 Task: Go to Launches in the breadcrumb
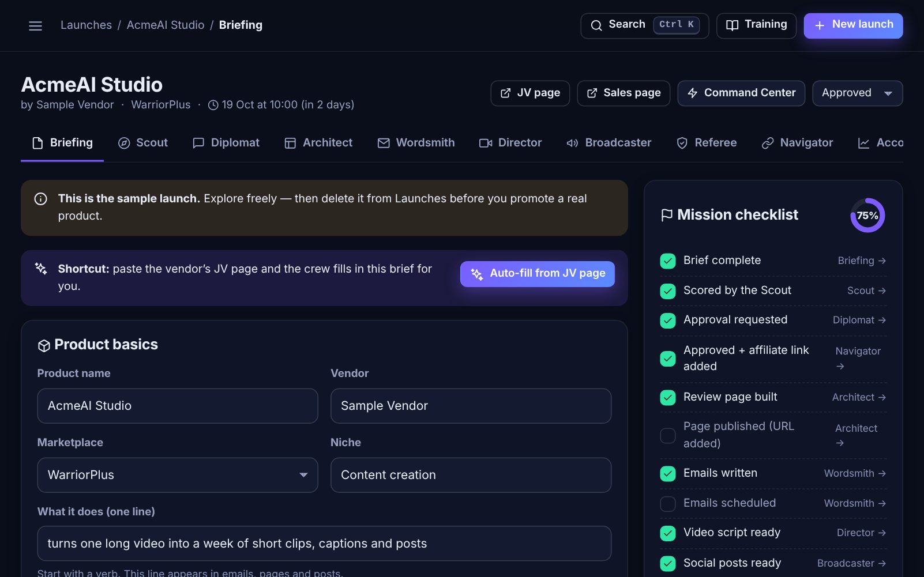click(x=86, y=25)
